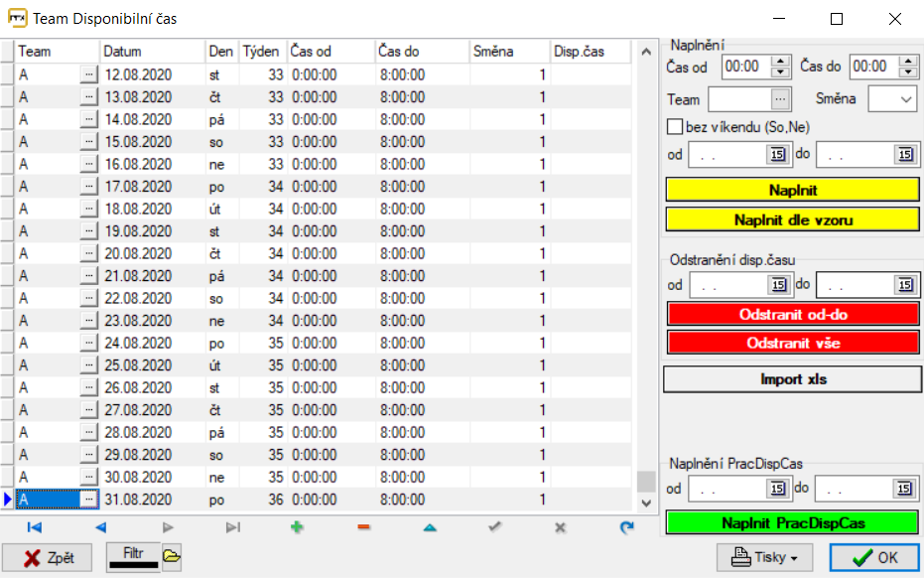Click the edit record triangle icon
Screen dimensions: 924x578
tap(429, 527)
